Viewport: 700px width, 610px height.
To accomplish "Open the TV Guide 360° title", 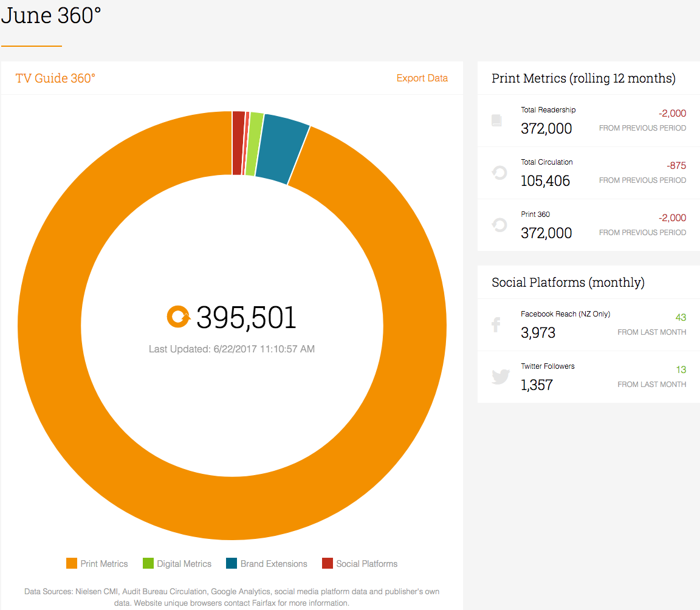I will (x=55, y=78).
